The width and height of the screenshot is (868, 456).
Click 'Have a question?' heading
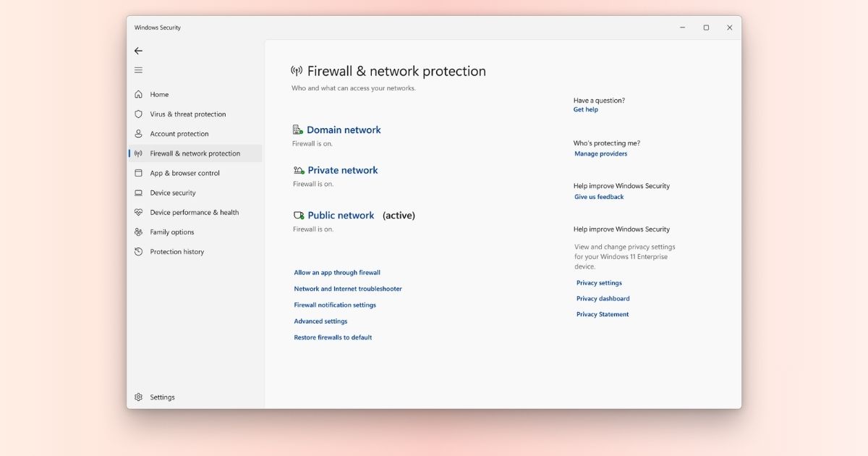pos(599,100)
